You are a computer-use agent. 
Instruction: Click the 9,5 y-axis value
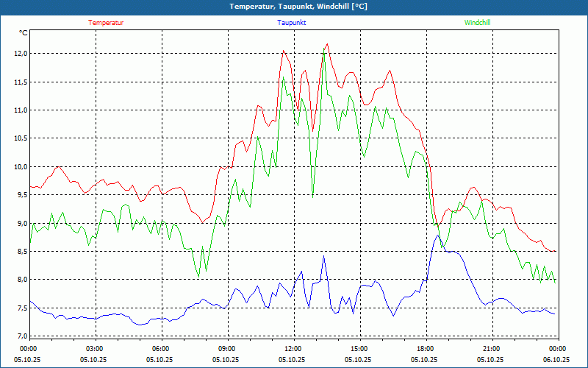click(23, 195)
